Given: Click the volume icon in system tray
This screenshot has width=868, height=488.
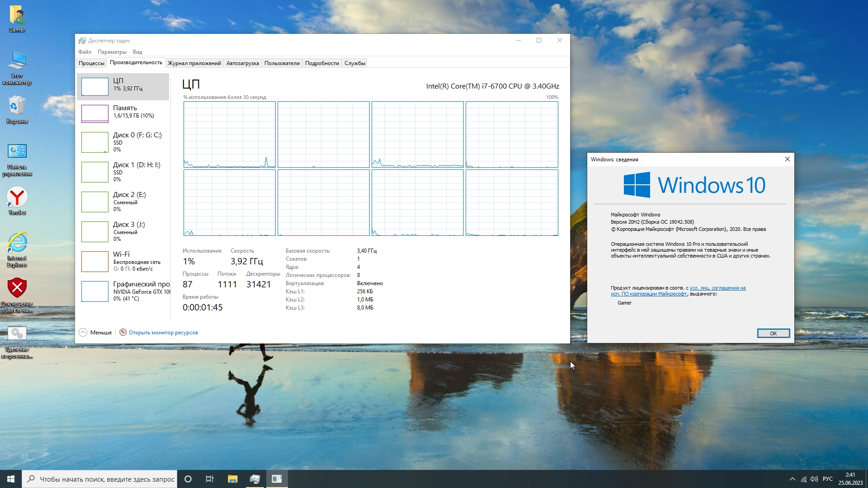Looking at the screenshot, I should (814, 479).
